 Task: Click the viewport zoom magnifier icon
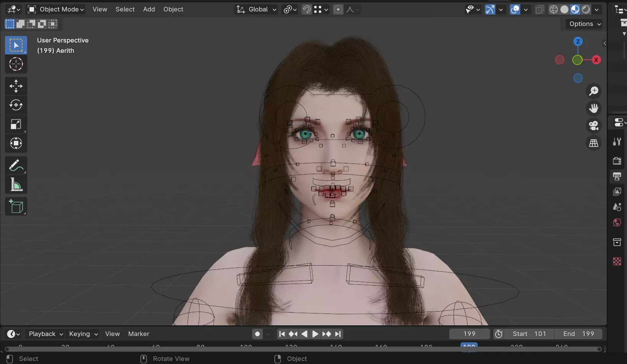click(594, 91)
